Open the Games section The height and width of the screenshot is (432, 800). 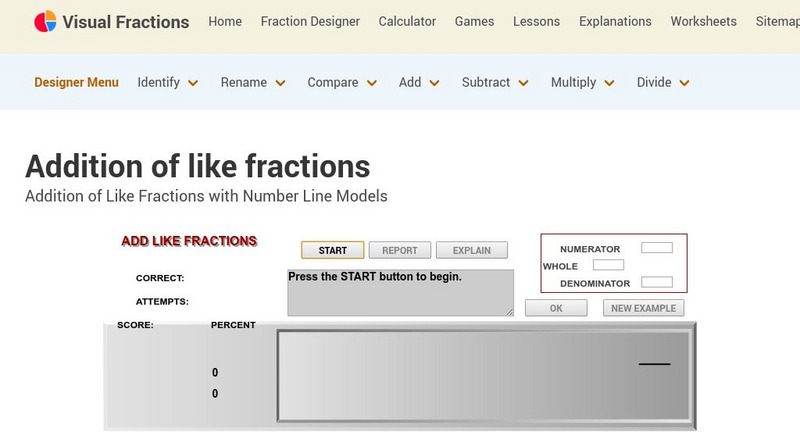click(474, 21)
